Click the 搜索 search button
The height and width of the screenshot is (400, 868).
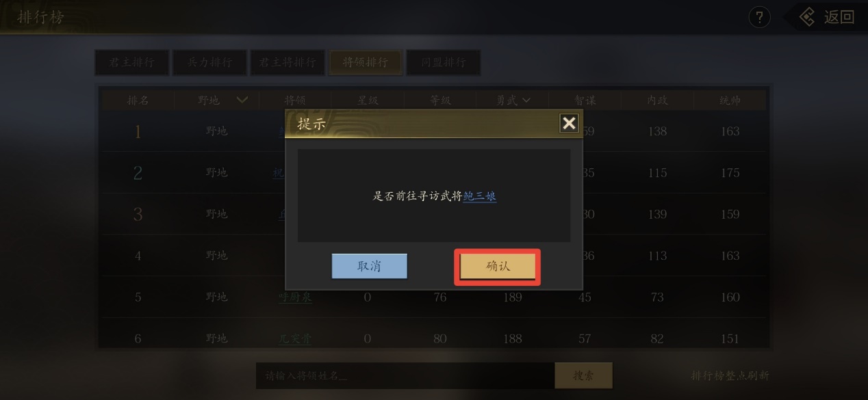[x=583, y=375]
